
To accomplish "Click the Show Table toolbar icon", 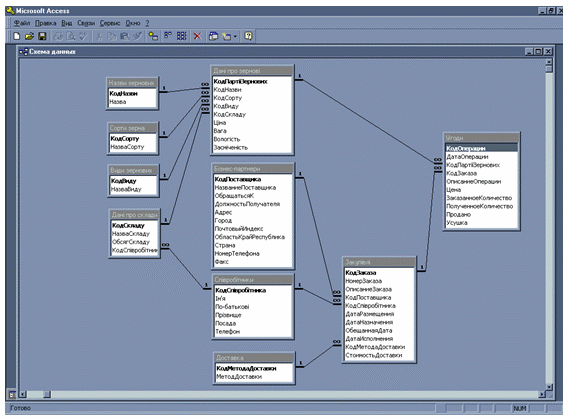I will [x=153, y=36].
